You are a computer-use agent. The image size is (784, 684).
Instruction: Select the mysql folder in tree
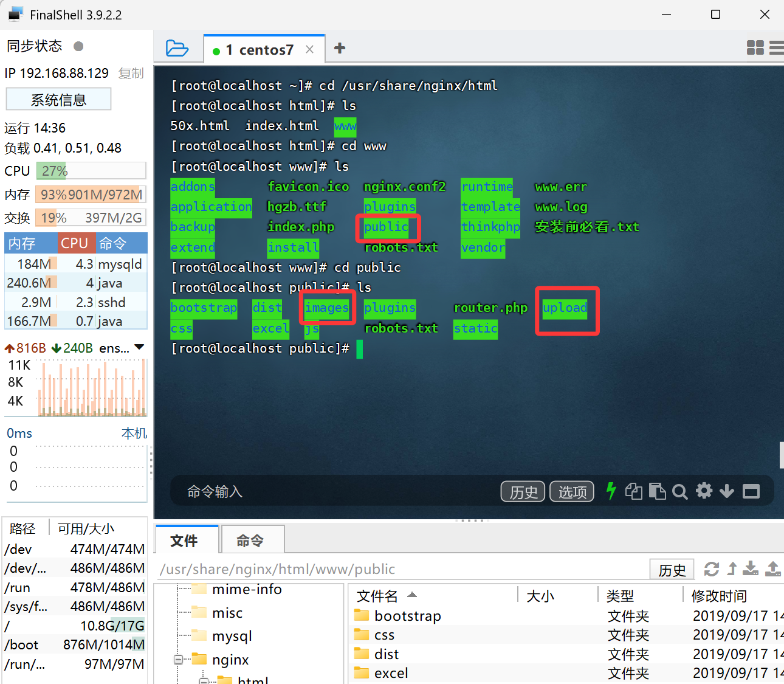(221, 636)
